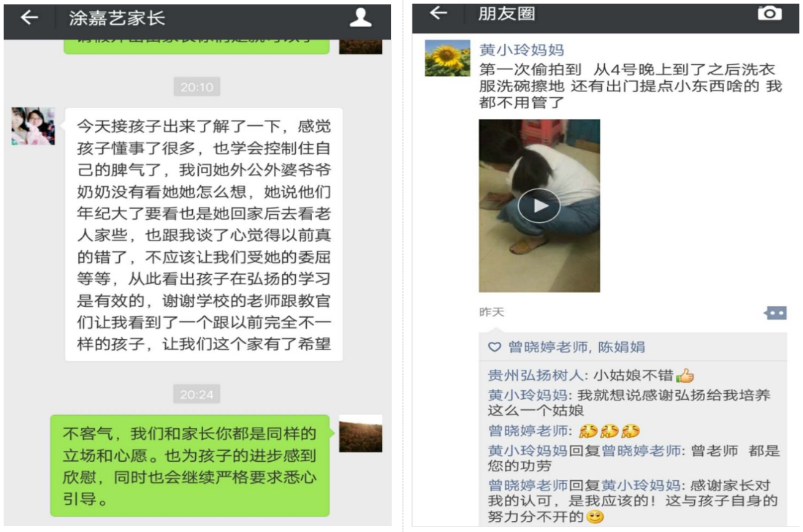Open contact profile icon in chat header
Image resolution: width=803 pixels, height=532 pixels.
360,18
